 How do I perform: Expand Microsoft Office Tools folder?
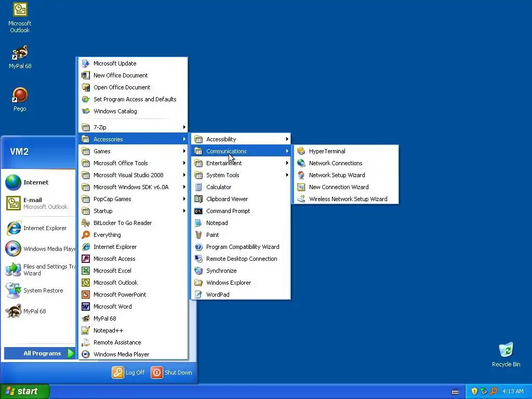click(x=133, y=163)
